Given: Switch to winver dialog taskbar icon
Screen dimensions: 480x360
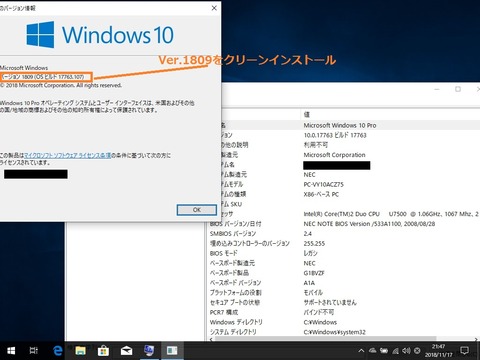Looking at the screenshot, I should pyautogui.click(x=172, y=351).
